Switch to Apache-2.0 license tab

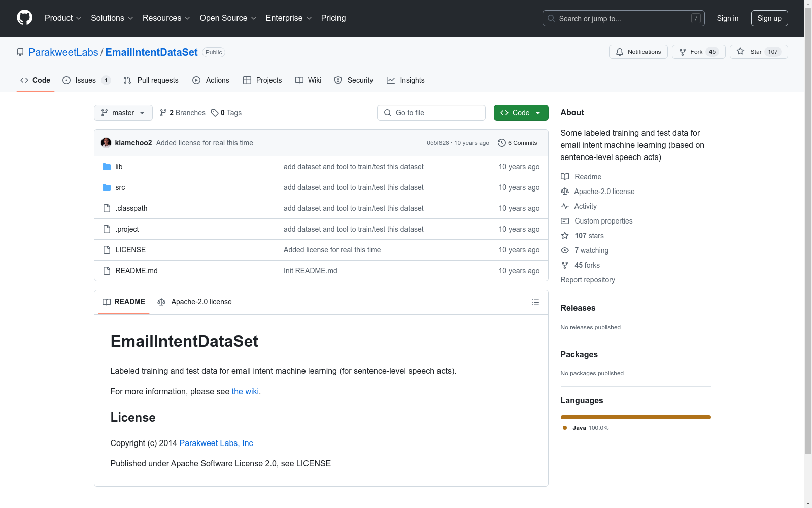(x=194, y=302)
